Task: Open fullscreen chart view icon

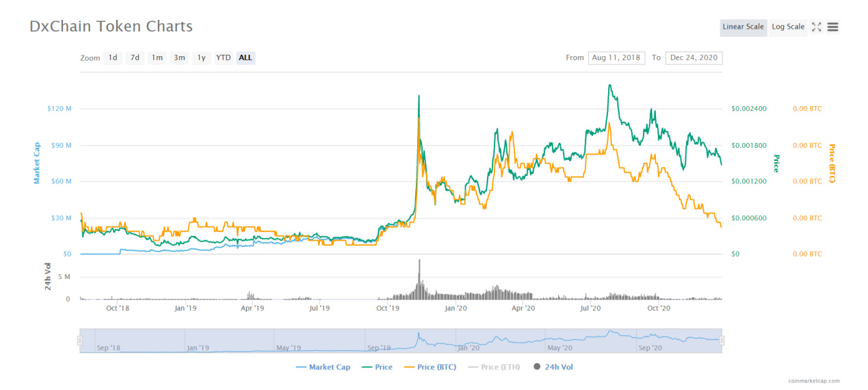Action: 816,27
